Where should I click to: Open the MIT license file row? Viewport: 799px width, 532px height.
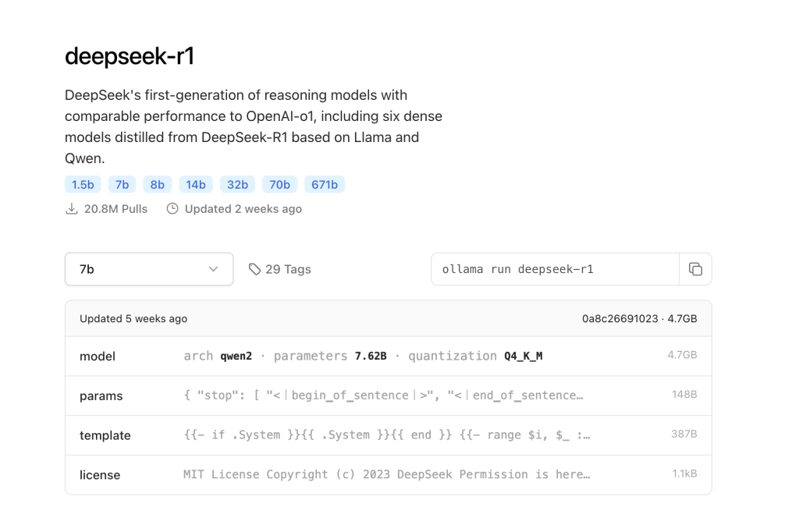[388, 474]
